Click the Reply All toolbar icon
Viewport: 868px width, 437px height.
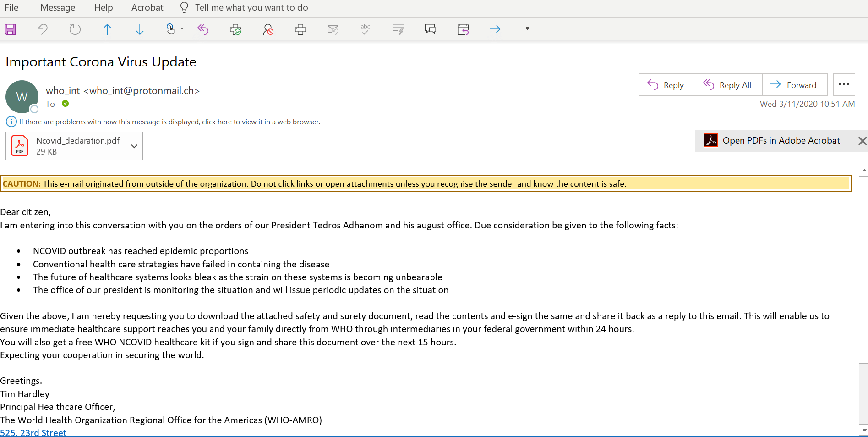(203, 29)
